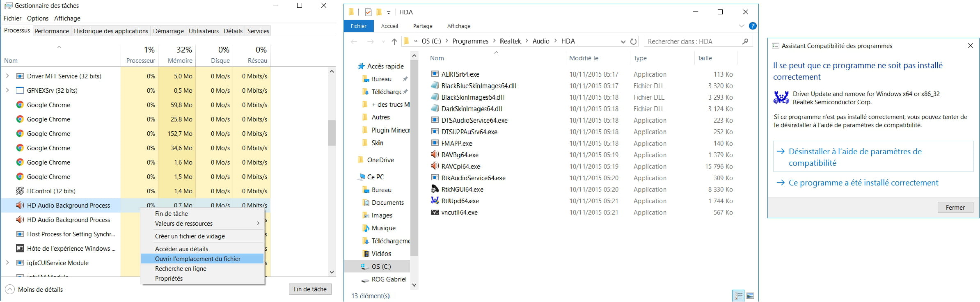Image resolution: width=980 pixels, height=302 pixels.
Task: Collapse details with Moins de détails
Action: coord(34,289)
